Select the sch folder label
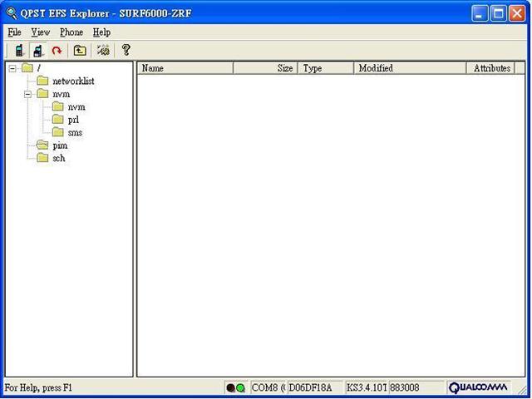The image size is (532, 399). [x=59, y=158]
